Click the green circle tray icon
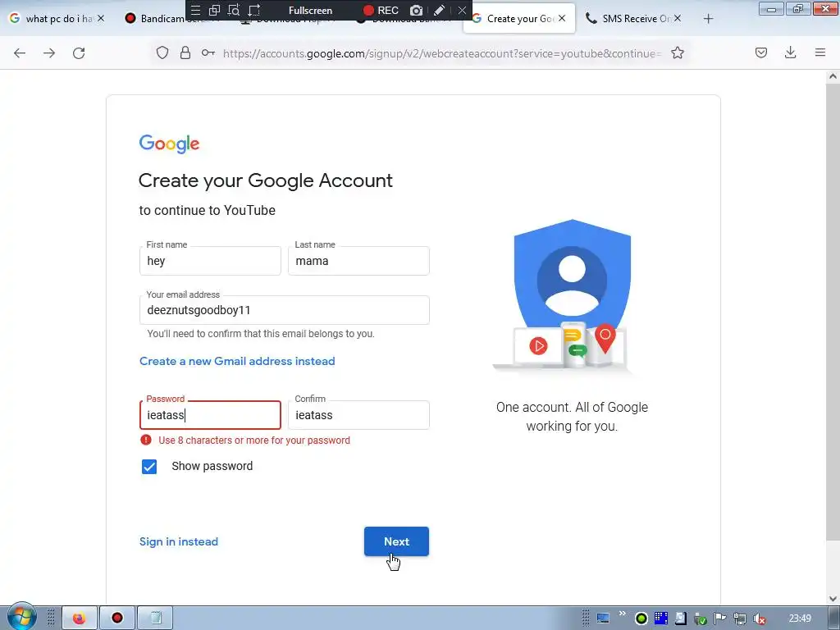Screen dimensions: 840x630 pyautogui.click(x=641, y=619)
